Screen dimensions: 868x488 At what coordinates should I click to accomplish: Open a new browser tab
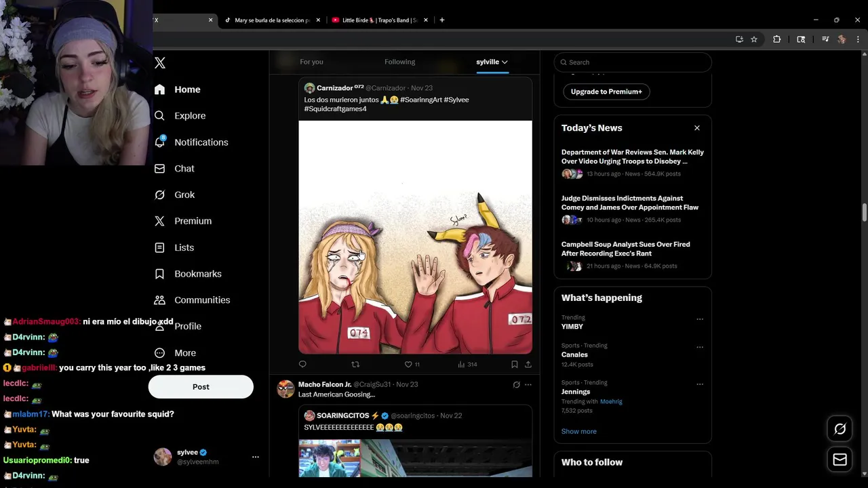pyautogui.click(x=442, y=20)
